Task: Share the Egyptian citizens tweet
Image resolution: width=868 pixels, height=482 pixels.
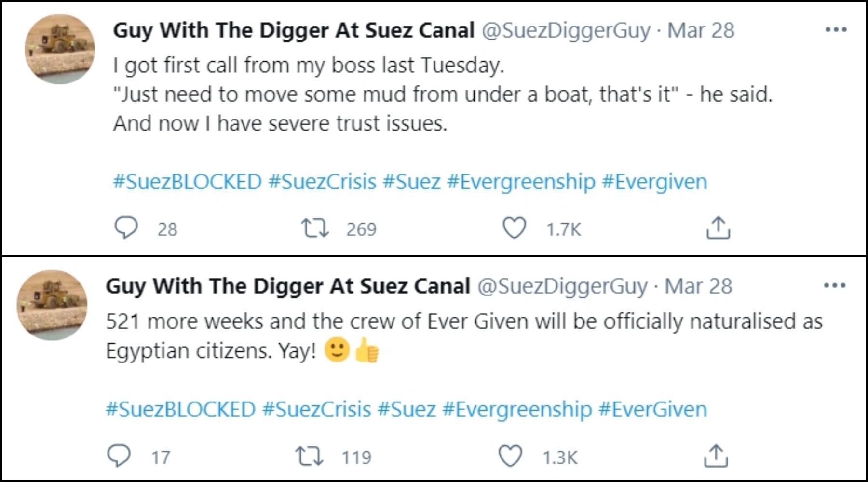Action: [x=715, y=456]
